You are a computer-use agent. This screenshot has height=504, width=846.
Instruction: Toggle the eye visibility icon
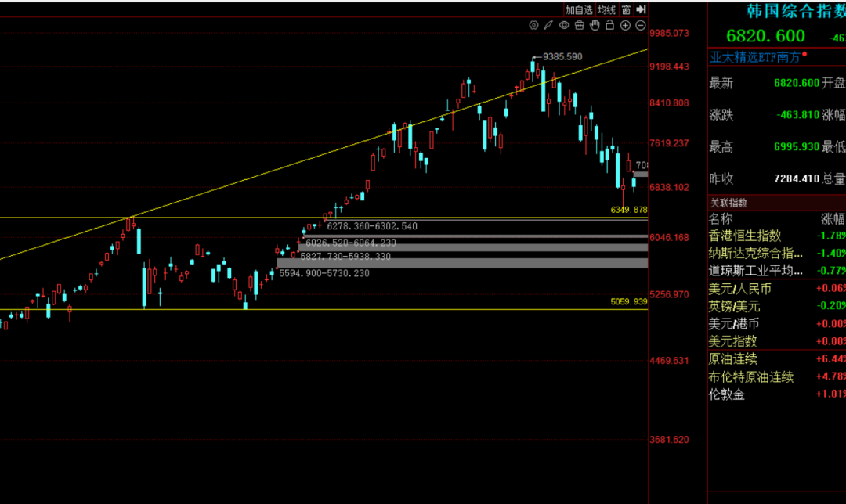point(564,25)
